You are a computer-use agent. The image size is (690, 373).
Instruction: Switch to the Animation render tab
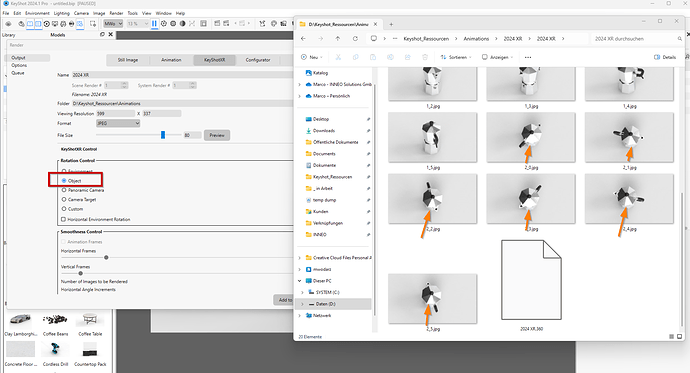171,60
